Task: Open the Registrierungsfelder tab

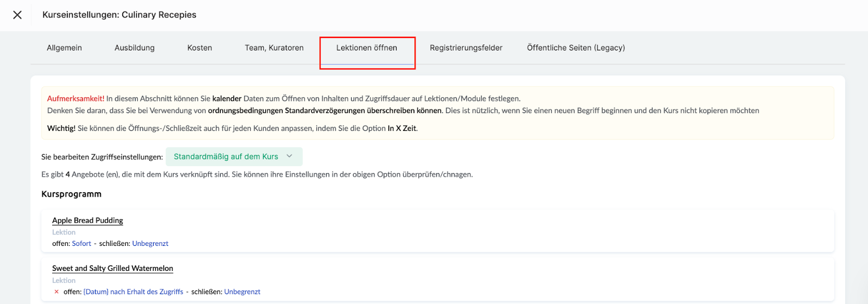Action: 466,48
